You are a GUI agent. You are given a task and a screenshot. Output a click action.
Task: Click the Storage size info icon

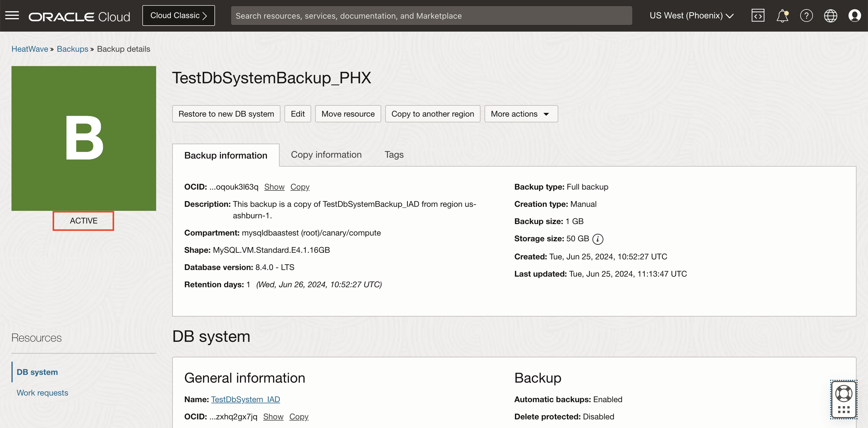(598, 239)
